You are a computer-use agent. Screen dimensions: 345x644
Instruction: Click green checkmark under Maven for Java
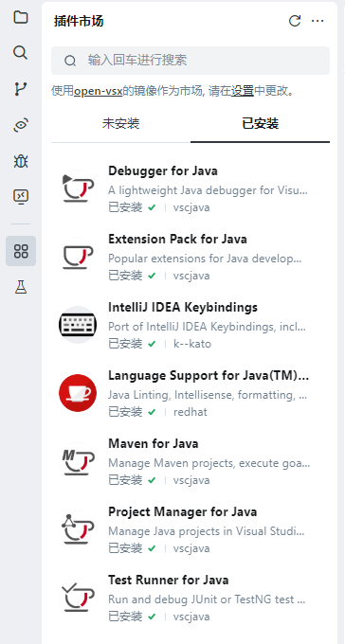click(x=152, y=480)
